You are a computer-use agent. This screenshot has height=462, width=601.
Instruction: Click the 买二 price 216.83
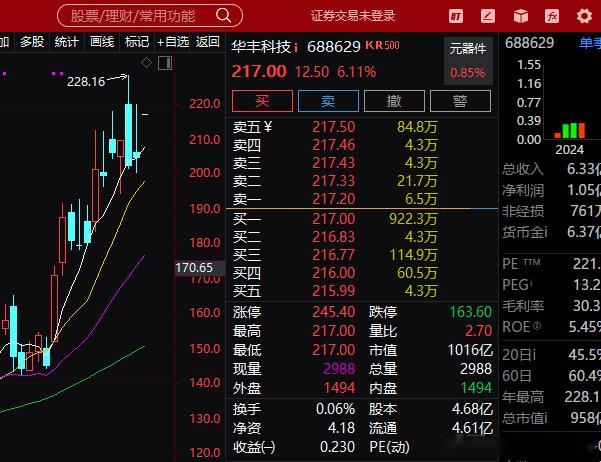[x=334, y=237]
